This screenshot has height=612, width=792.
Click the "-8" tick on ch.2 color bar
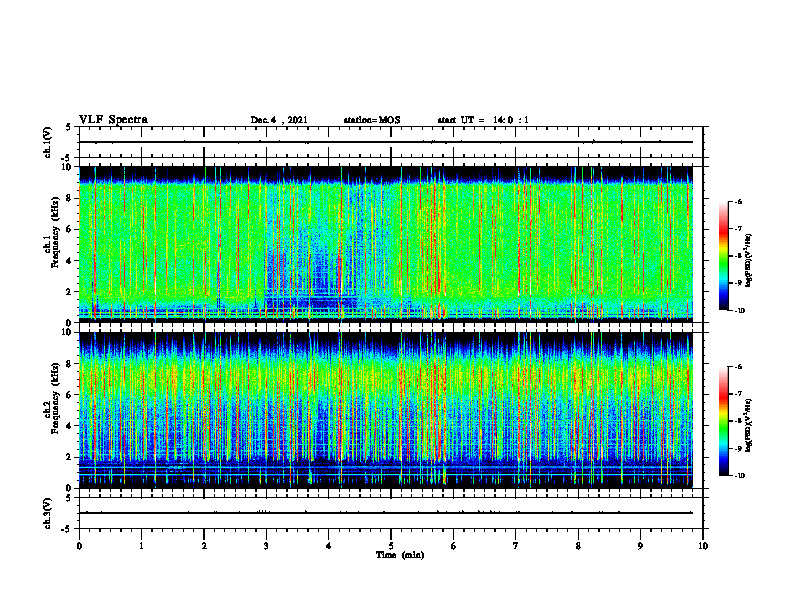737,421
